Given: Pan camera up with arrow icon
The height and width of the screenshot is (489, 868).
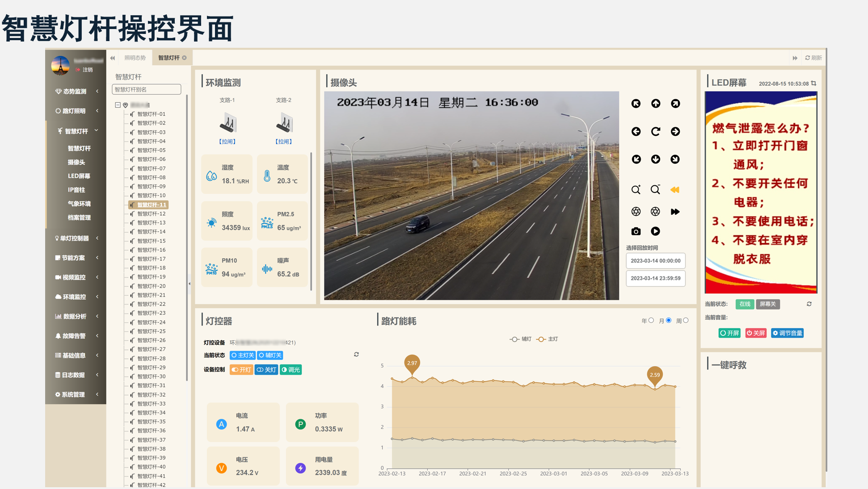Looking at the screenshot, I should tap(656, 104).
